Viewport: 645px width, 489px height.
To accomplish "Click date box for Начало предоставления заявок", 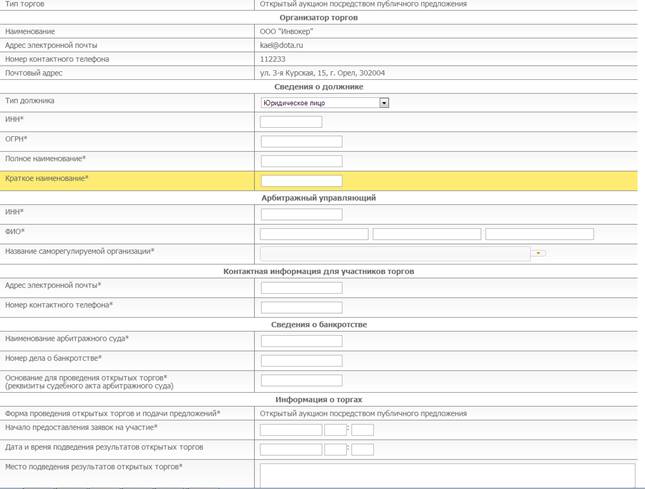I will point(291,430).
